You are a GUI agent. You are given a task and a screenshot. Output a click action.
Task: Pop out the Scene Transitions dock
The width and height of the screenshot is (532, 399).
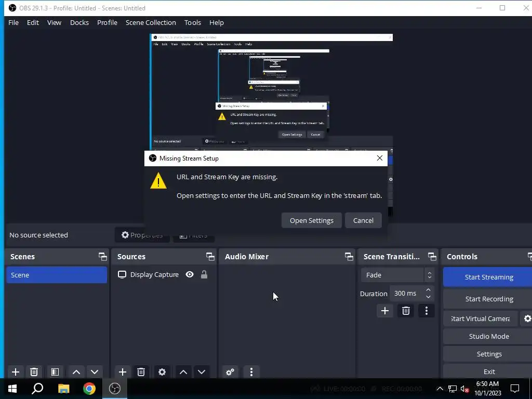[x=432, y=257]
